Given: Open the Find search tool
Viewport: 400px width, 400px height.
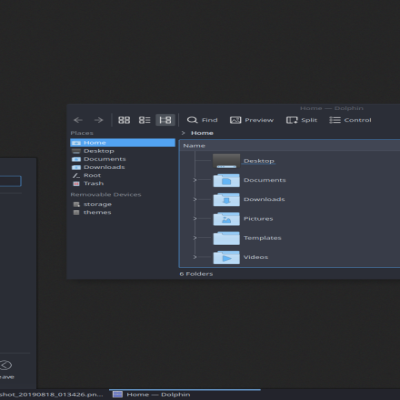Looking at the screenshot, I should tap(202, 120).
